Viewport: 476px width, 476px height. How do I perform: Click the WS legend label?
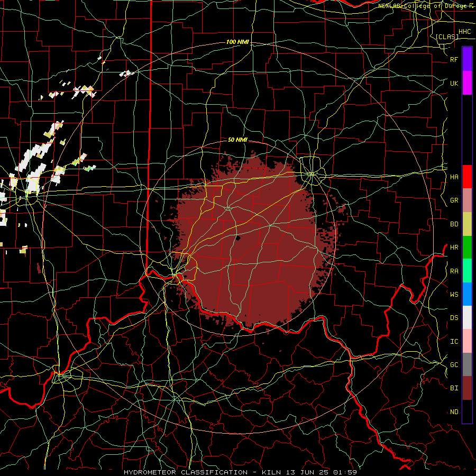point(454,294)
